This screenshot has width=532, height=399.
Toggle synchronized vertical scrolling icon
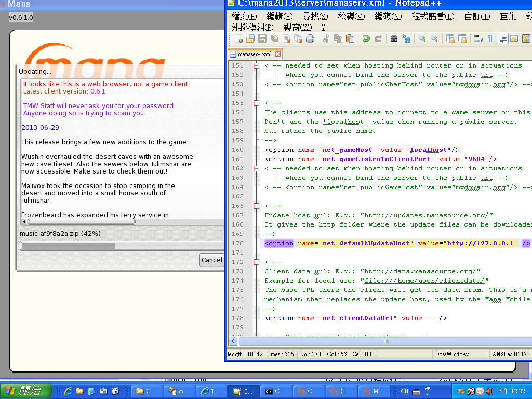click(450, 38)
